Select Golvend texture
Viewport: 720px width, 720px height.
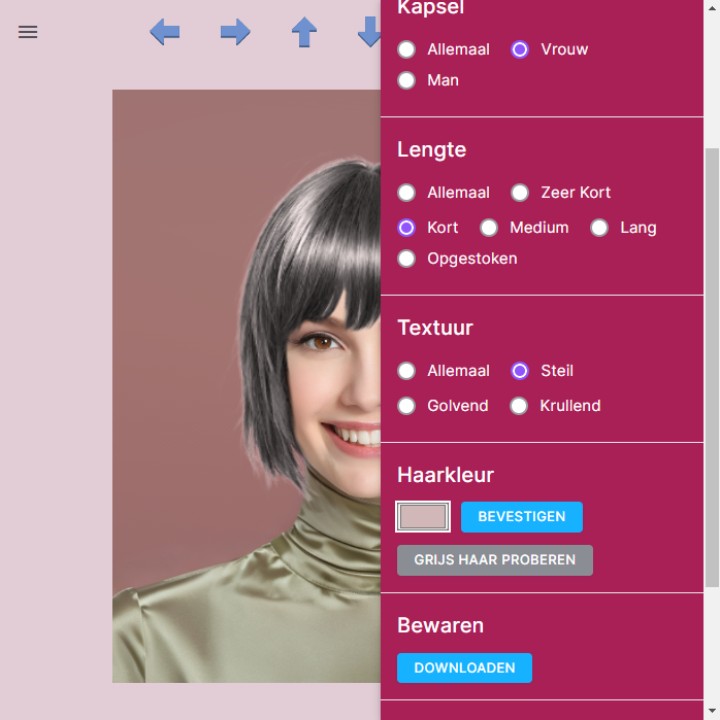tap(407, 405)
